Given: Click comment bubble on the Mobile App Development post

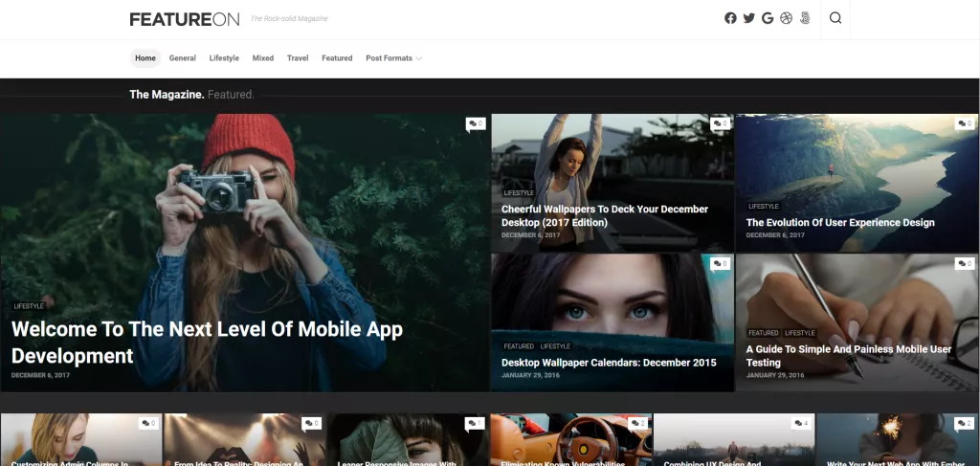Looking at the screenshot, I should 476,124.
